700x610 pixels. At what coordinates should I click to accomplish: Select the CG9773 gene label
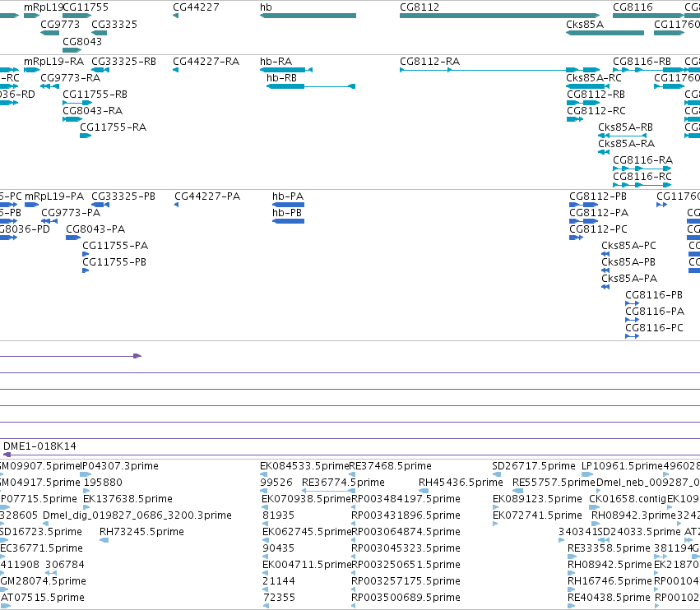tap(60, 24)
